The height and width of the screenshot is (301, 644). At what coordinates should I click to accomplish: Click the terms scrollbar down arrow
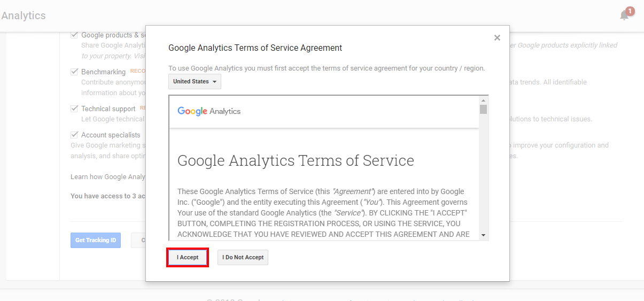(x=483, y=235)
